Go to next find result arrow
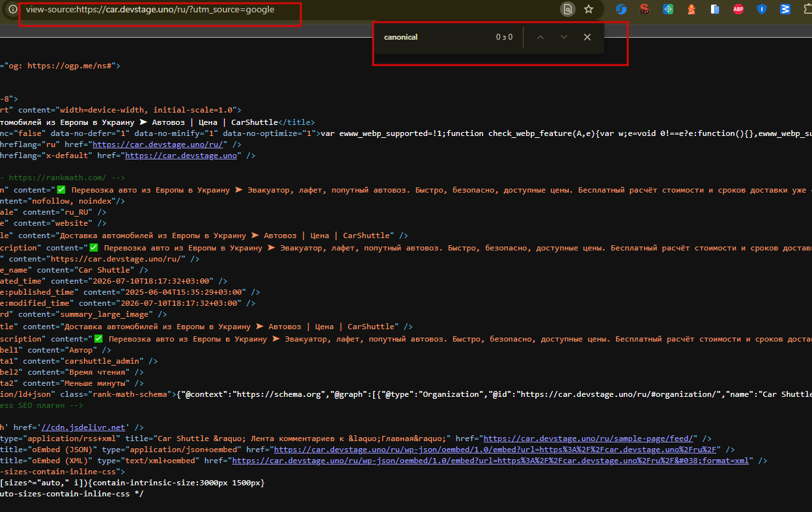This screenshot has width=812, height=512. tap(564, 37)
